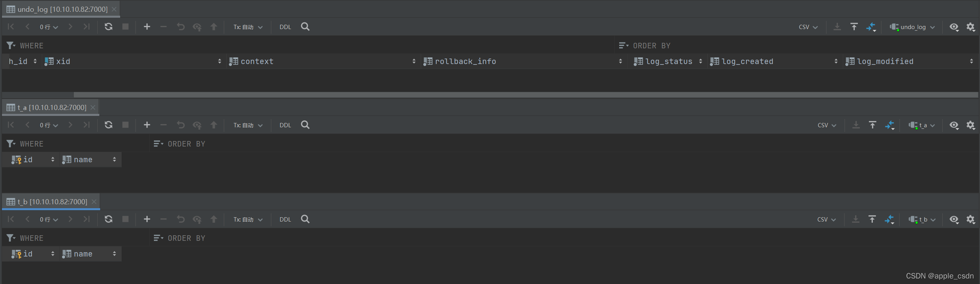Open search in the undo_log toolbar

point(305,27)
